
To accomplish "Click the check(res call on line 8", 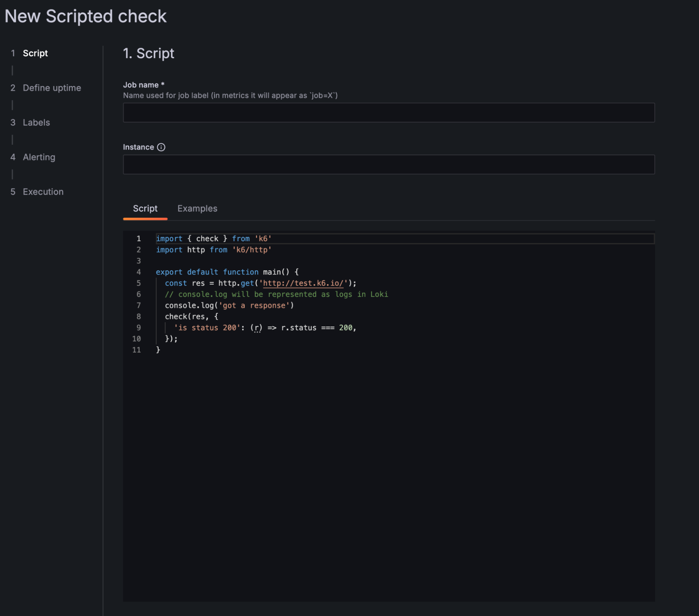I will (x=191, y=316).
